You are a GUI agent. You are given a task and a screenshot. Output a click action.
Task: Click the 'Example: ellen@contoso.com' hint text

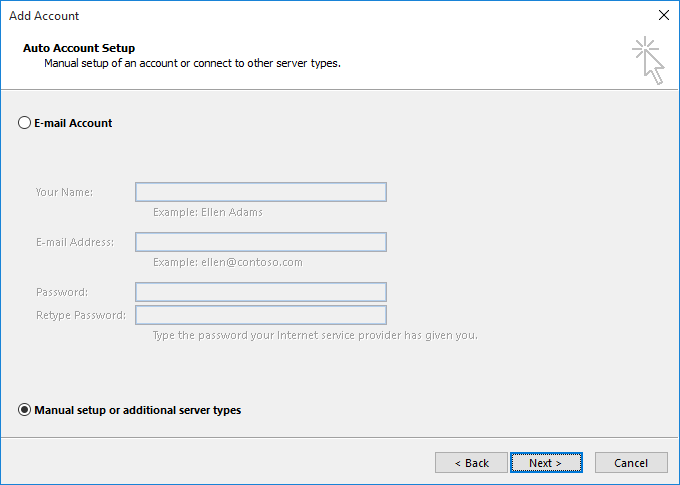click(227, 262)
